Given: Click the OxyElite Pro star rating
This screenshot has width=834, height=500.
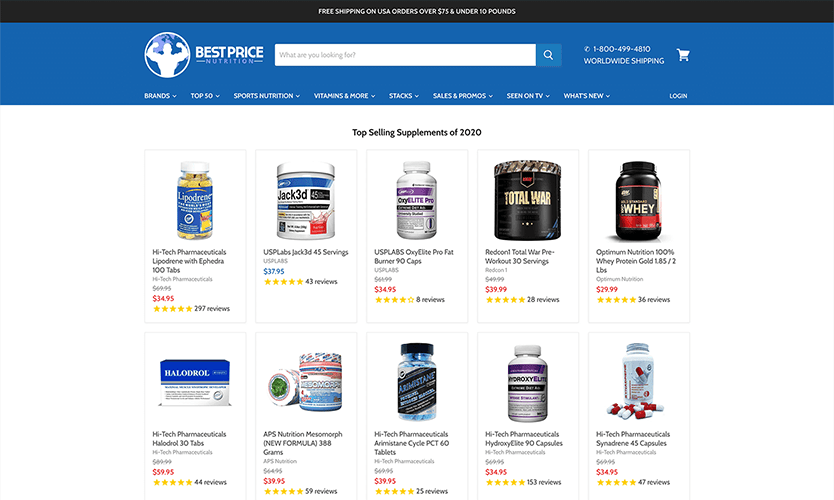Looking at the screenshot, I should point(394,299).
